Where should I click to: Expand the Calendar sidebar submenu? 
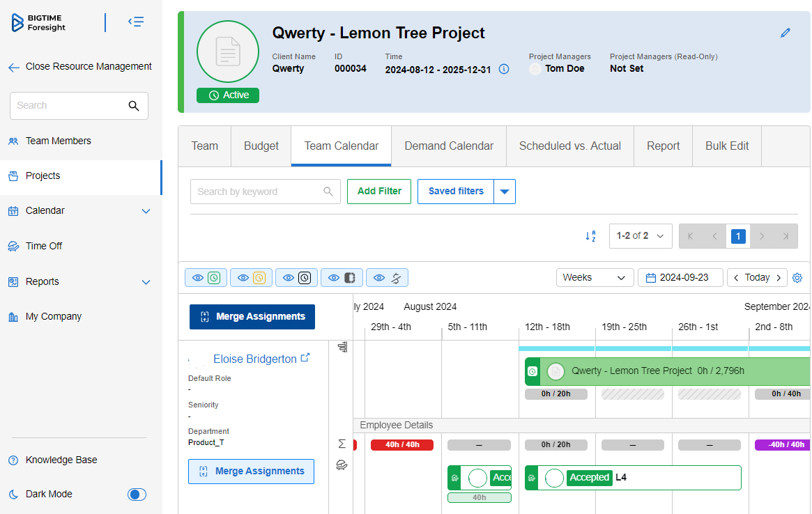pyautogui.click(x=146, y=211)
